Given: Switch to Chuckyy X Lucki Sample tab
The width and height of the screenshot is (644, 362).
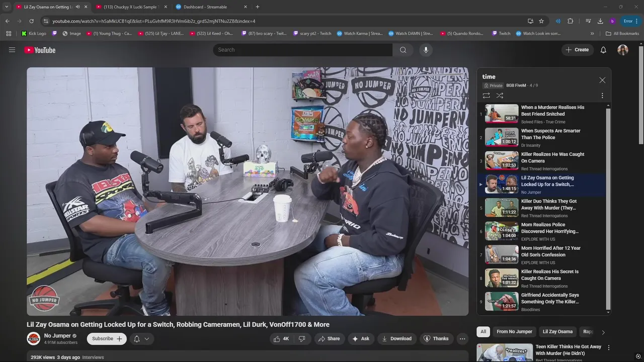Looking at the screenshot, I should click(x=130, y=7).
